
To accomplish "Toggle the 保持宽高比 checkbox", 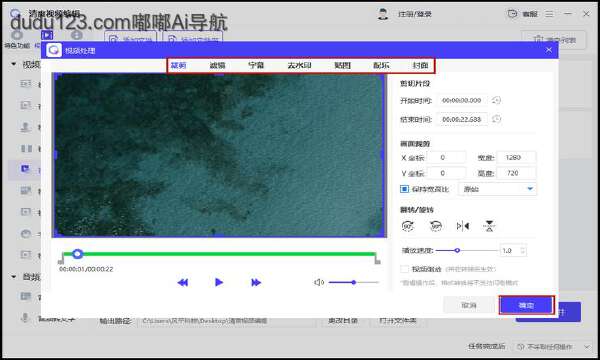I will pos(404,189).
